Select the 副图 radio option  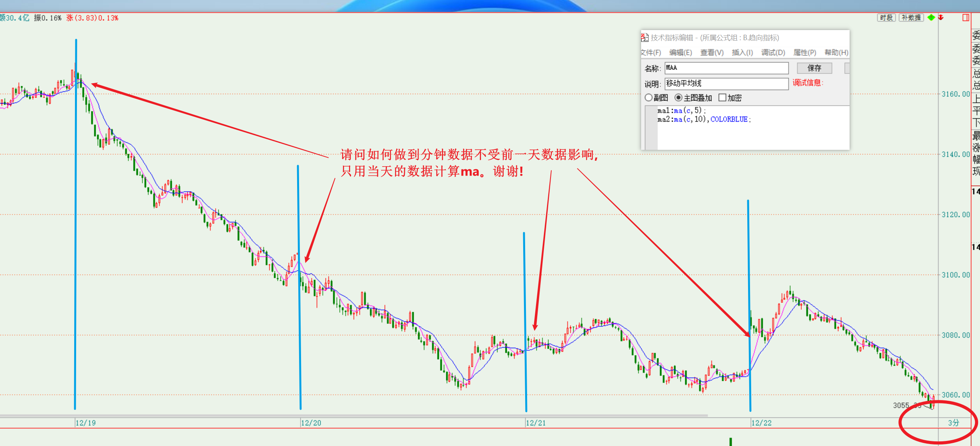[649, 98]
